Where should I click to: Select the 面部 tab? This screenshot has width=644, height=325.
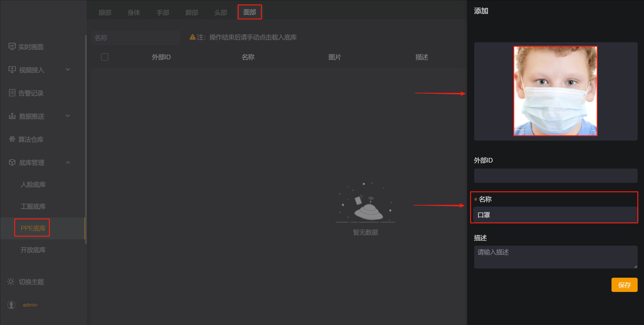pos(250,12)
